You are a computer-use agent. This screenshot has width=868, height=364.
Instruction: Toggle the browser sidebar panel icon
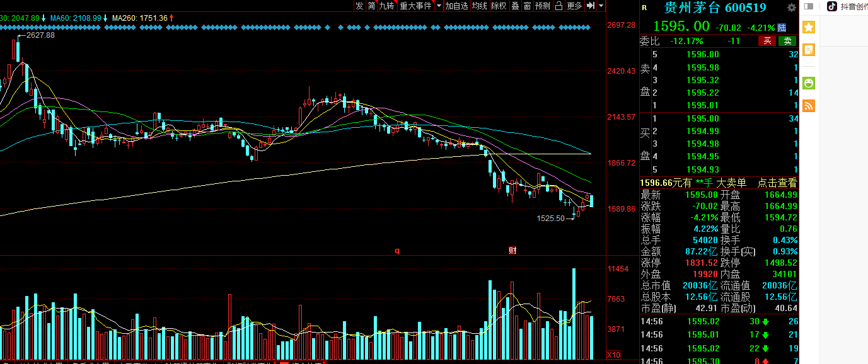click(809, 7)
